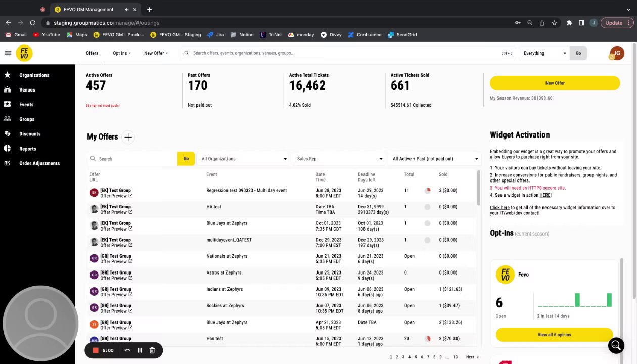Image resolution: width=637 pixels, height=364 pixels.
Task: Reload the browser page
Action: (32, 23)
